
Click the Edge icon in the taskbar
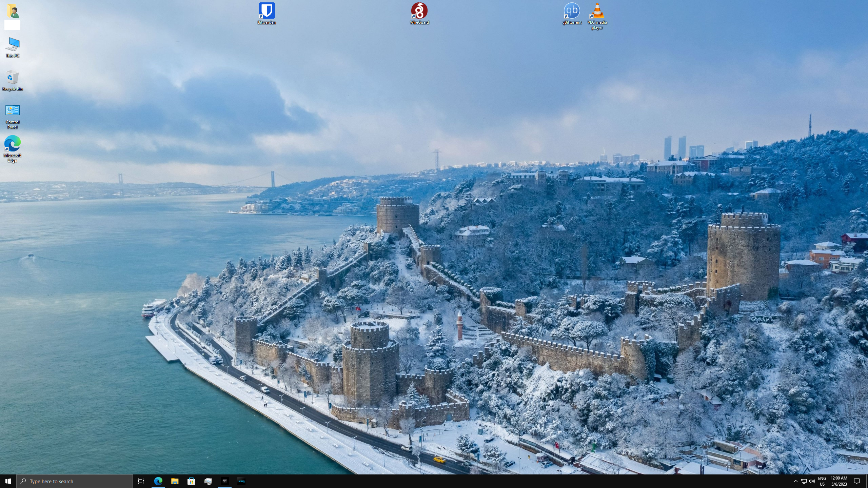tap(158, 481)
